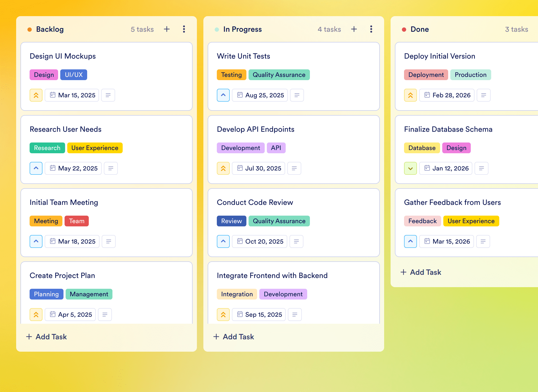This screenshot has height=392, width=538.
Task: Open the Mar 18, 2025 due date picker
Action: tap(72, 241)
